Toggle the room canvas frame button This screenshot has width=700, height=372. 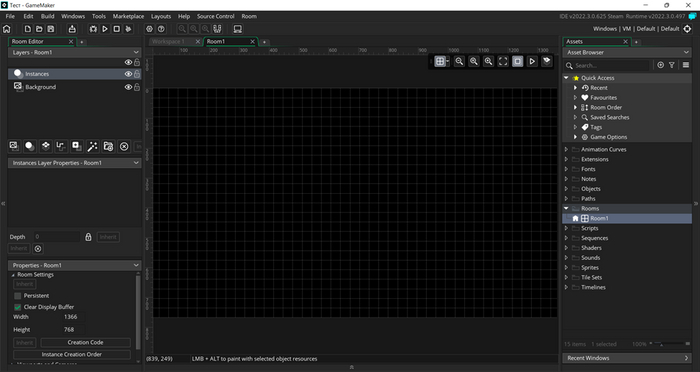click(517, 62)
